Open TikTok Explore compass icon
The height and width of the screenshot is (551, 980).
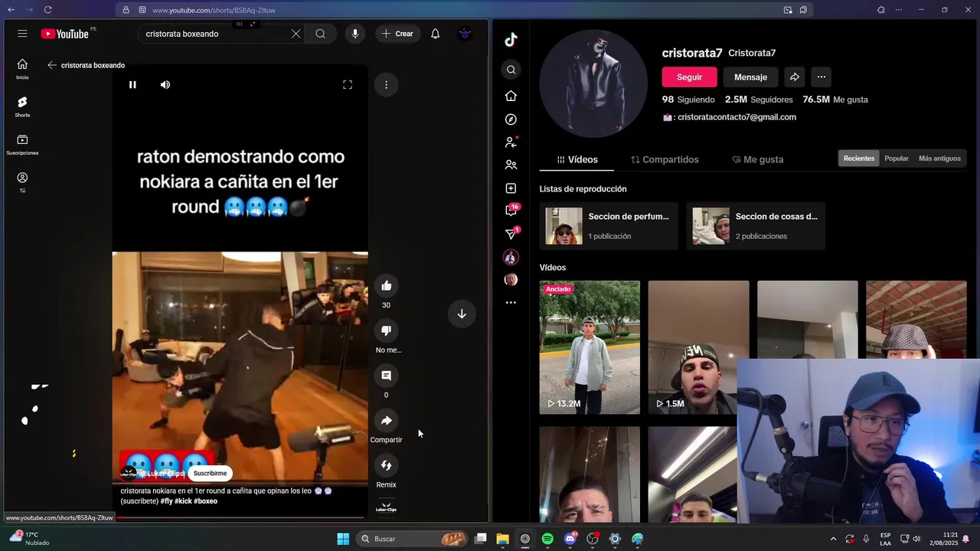(x=511, y=119)
